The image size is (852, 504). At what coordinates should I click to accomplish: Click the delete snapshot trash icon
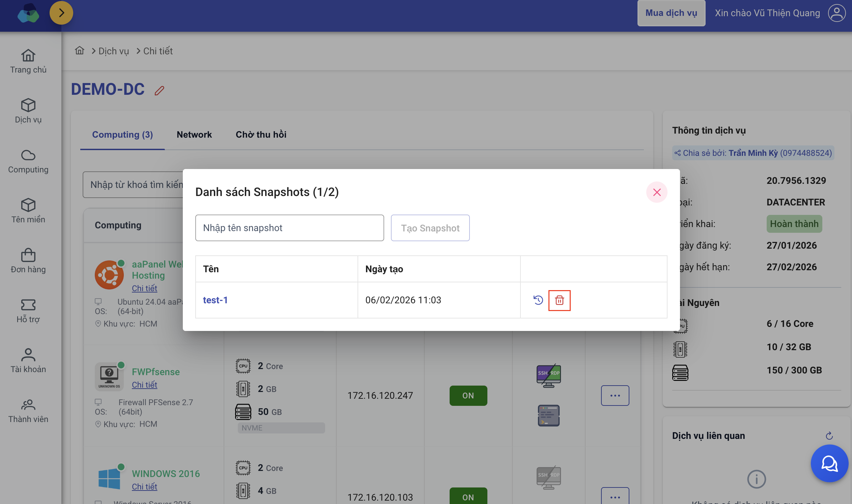[559, 300]
